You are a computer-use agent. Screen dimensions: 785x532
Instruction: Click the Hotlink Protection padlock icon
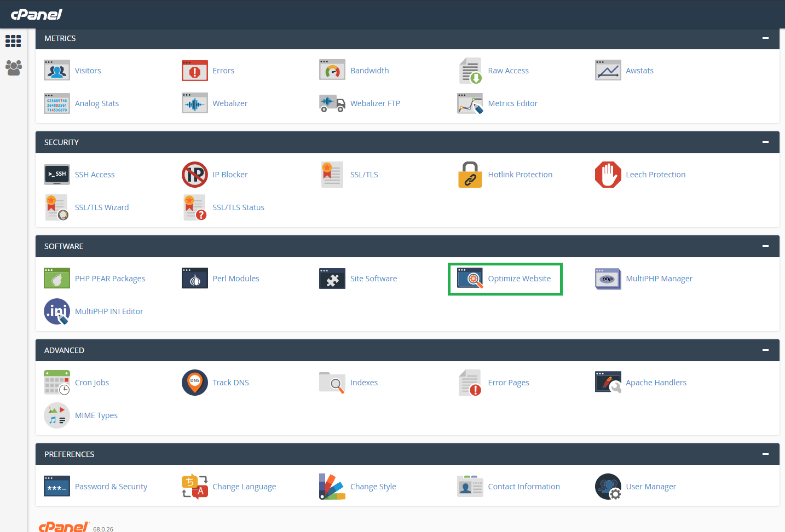click(470, 175)
